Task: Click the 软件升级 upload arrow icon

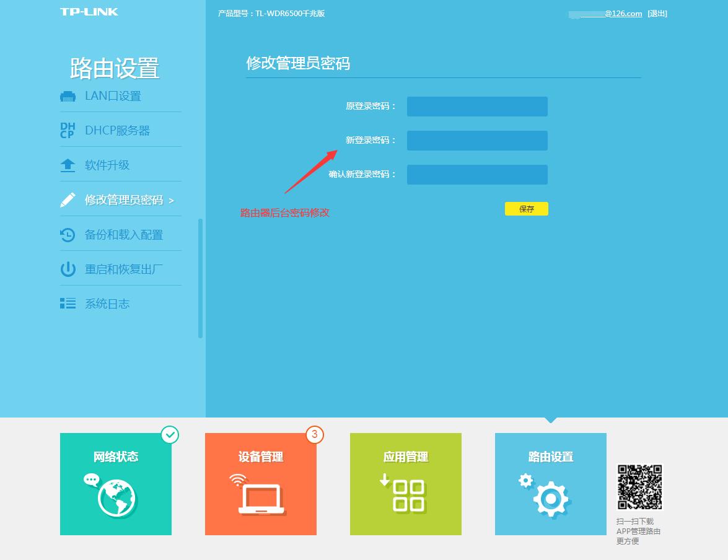Action: click(68, 164)
